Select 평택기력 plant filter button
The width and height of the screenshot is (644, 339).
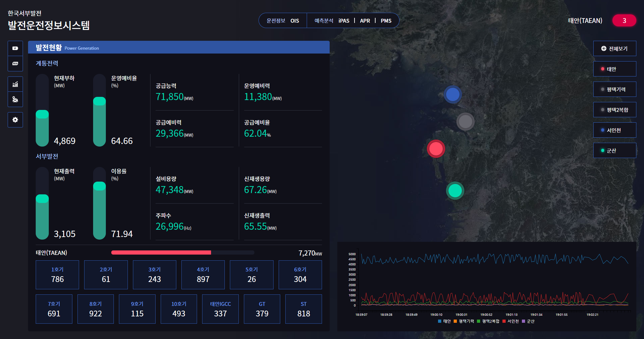coord(615,89)
